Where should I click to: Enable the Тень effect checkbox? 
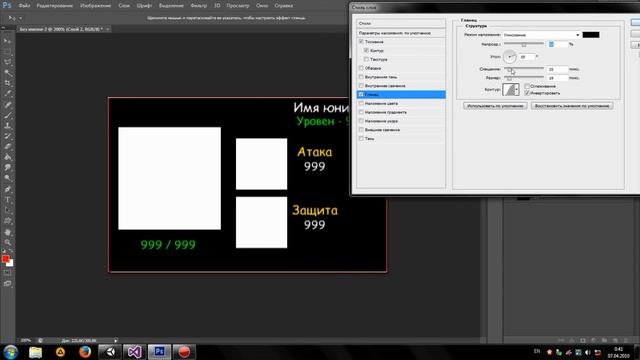click(x=361, y=138)
